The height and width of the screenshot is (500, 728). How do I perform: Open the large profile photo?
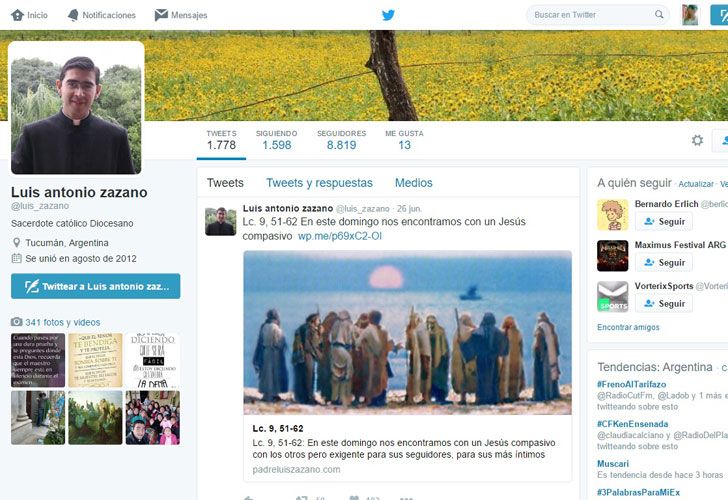coord(76,109)
